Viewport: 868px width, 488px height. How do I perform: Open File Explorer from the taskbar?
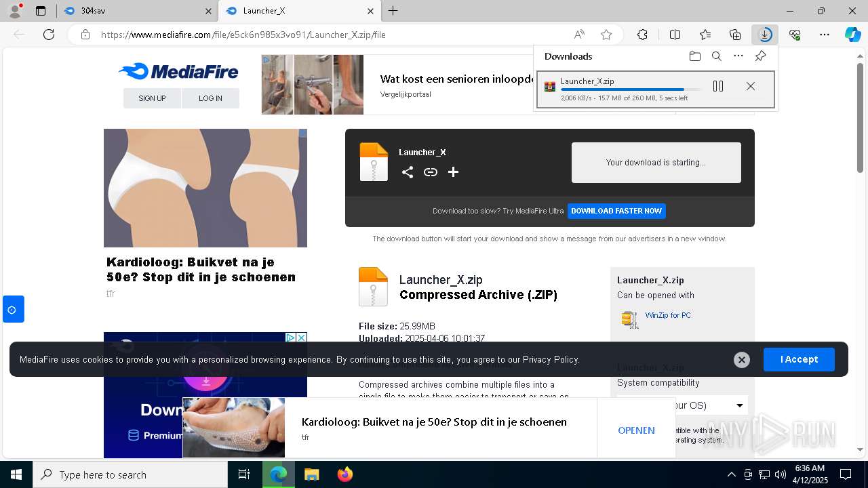[311, 474]
